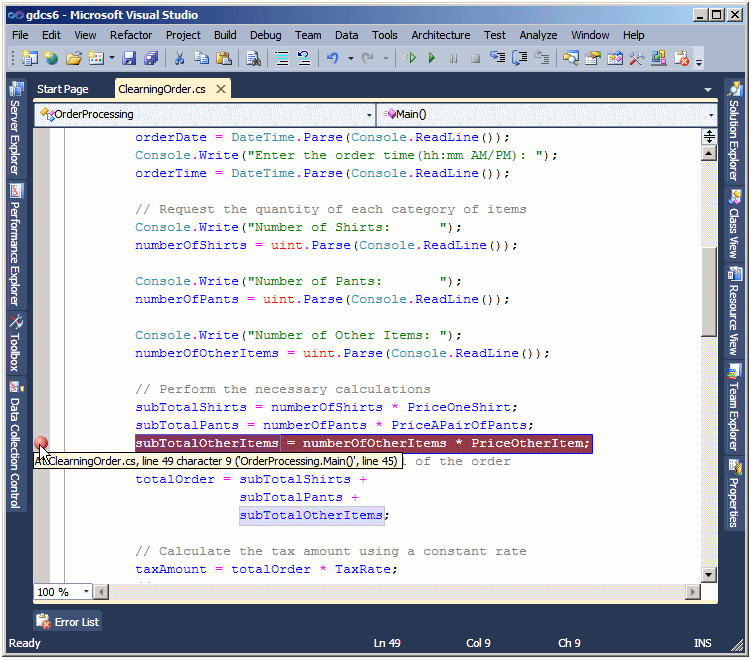Click the Add New Item icon
751x660 pixels.
click(96, 58)
